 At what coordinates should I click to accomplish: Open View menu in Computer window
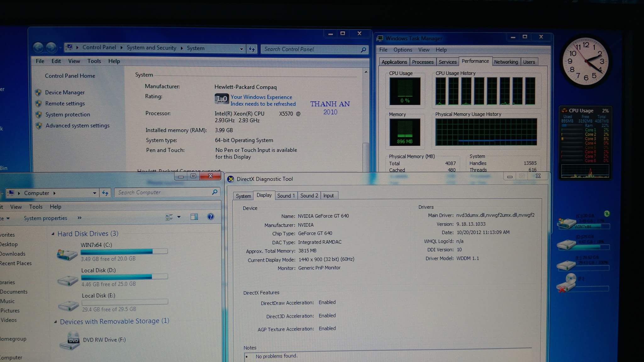(16, 207)
